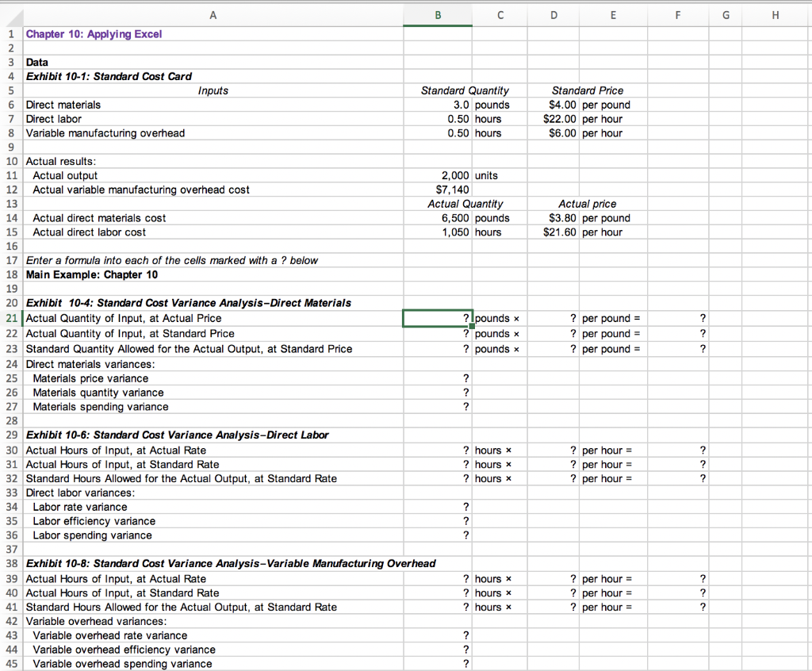Select column A header

coord(213,15)
